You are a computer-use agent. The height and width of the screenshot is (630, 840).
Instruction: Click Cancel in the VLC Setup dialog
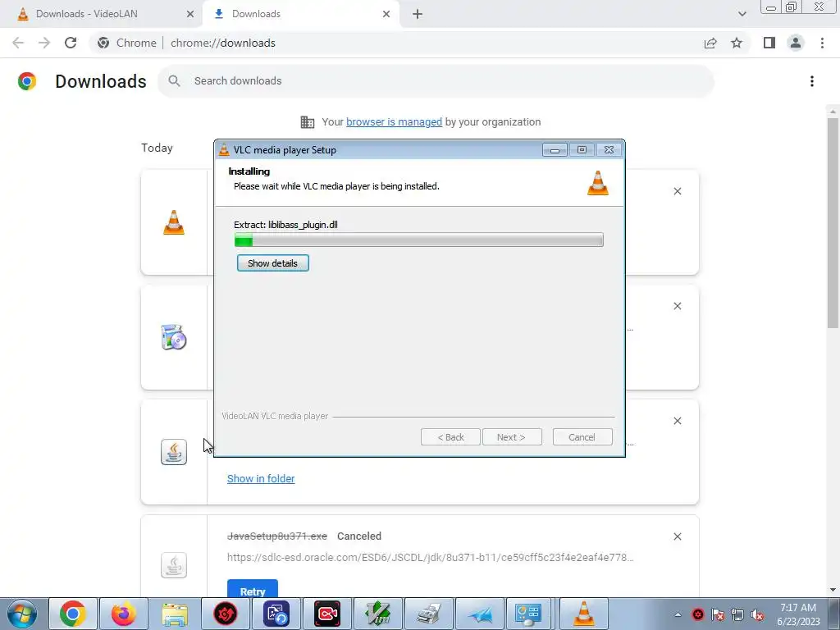[582, 437]
